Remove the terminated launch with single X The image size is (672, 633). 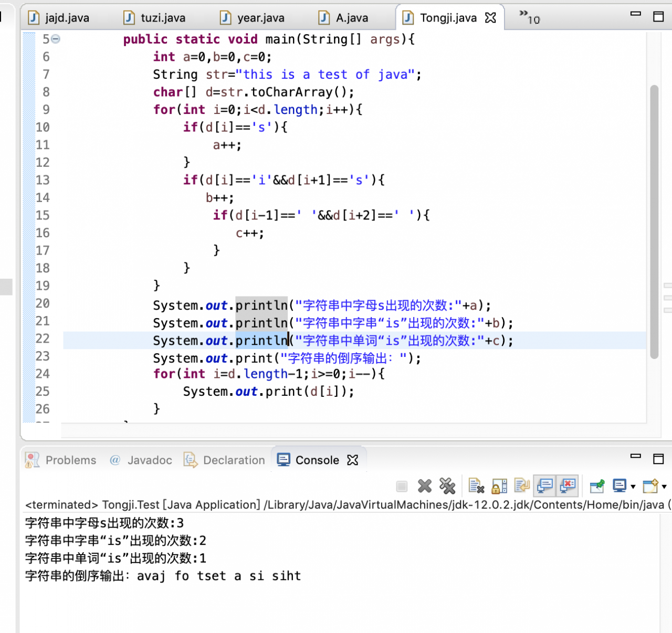[x=425, y=487]
